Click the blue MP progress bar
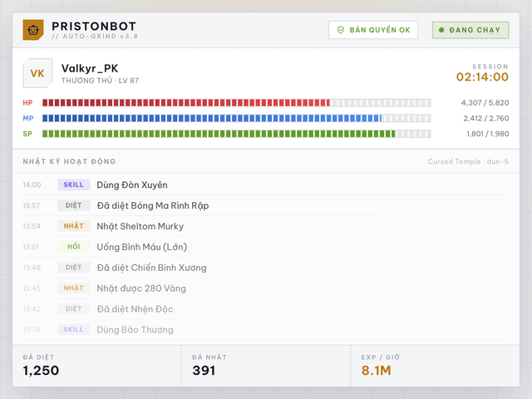Viewport: 532px width, 399px height. tap(236, 118)
